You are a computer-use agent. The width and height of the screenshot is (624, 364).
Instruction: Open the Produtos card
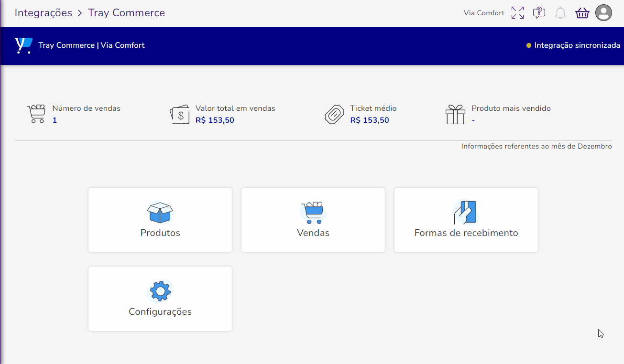click(x=160, y=220)
